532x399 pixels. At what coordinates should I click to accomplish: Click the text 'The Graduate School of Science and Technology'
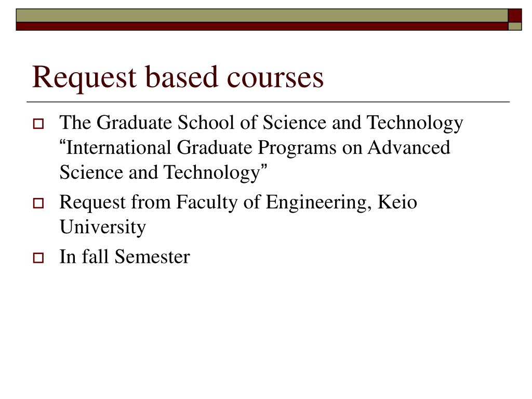click(x=261, y=123)
